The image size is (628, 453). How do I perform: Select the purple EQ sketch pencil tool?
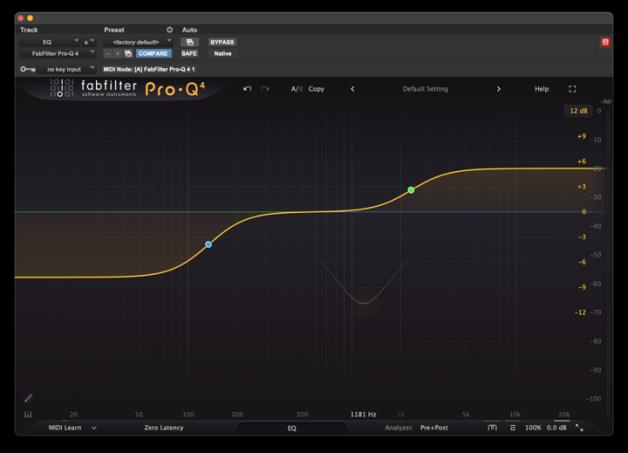coord(28,398)
